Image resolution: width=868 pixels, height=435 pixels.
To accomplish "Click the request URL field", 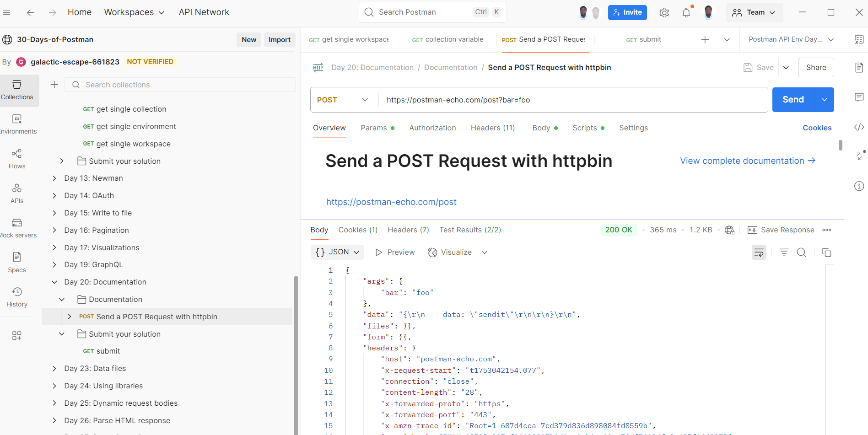I will pos(573,100).
